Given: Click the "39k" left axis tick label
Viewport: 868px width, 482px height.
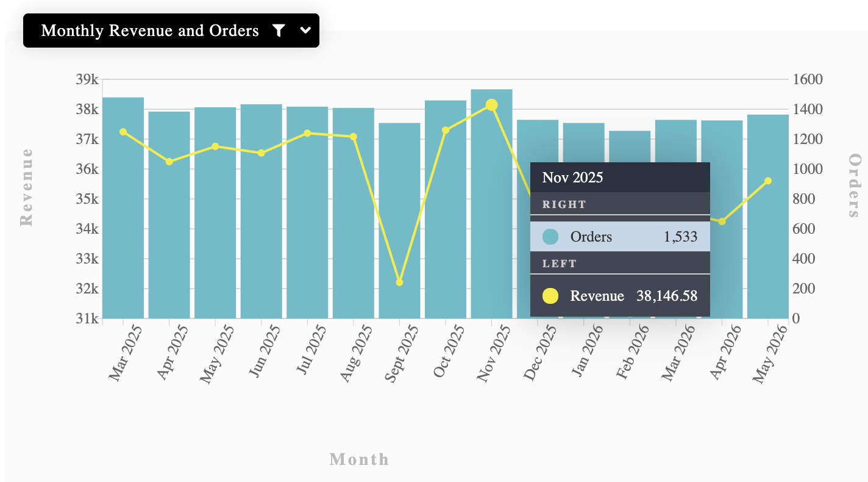Looking at the screenshot, I should [87, 79].
